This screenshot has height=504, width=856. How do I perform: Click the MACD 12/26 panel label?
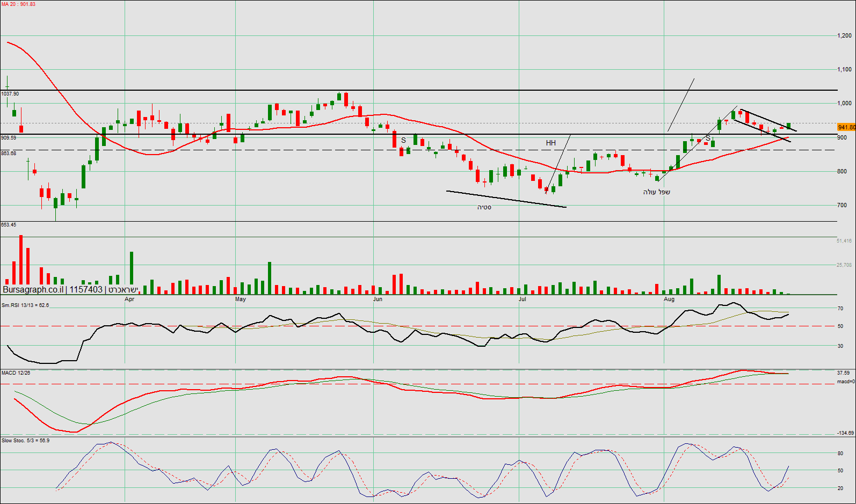[16, 373]
